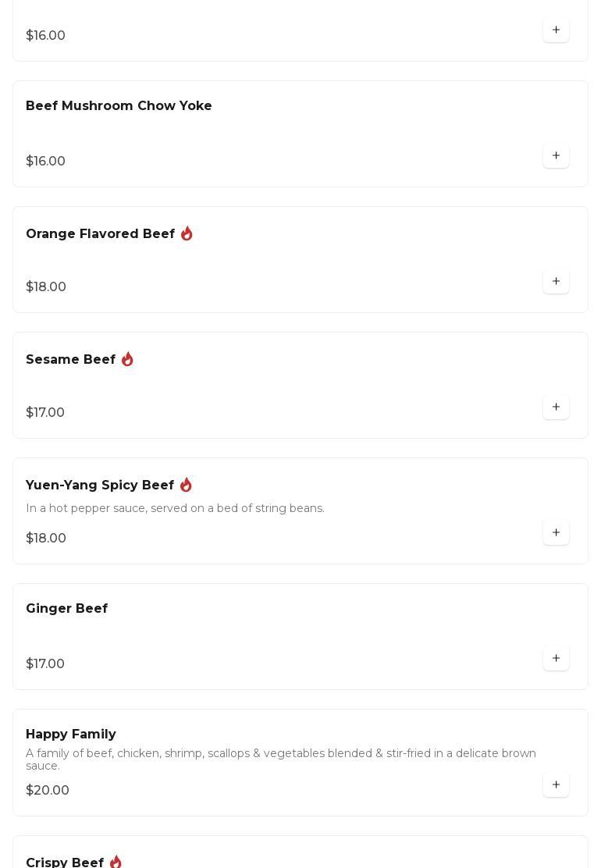
Task: Click the Happy Family description text
Action: (x=281, y=759)
